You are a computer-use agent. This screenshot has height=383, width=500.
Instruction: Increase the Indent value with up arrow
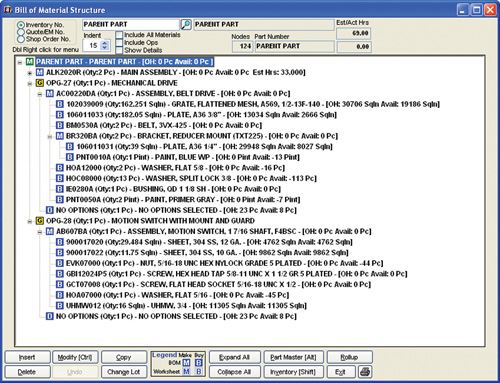(x=105, y=43)
